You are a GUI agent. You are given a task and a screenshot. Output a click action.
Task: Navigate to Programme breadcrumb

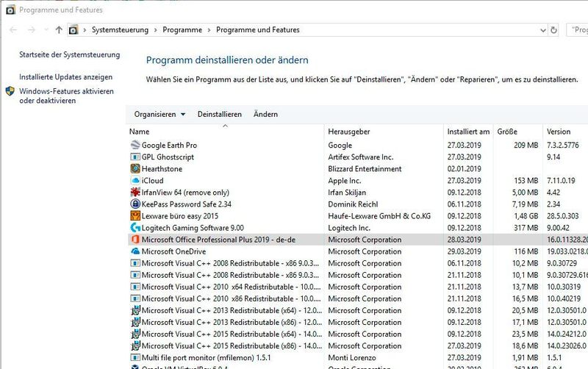point(182,30)
